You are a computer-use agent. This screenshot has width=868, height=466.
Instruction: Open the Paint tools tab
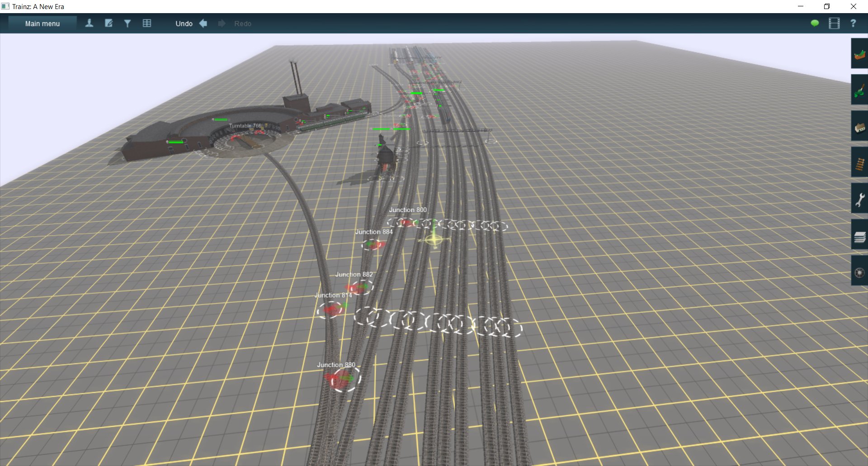click(x=859, y=90)
